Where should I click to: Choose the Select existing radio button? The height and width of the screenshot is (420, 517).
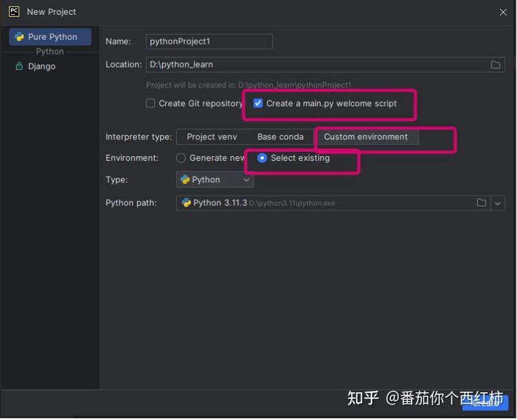tap(262, 158)
